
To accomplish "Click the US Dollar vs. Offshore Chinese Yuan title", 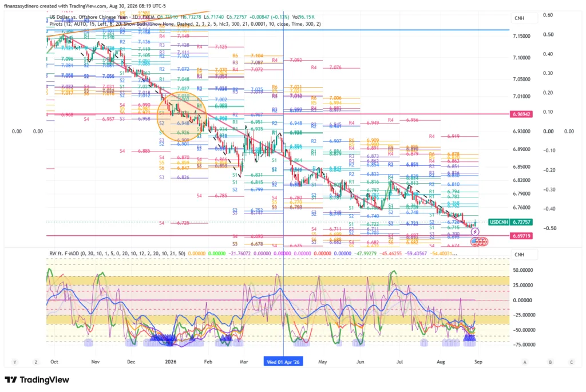I will 89,17.
